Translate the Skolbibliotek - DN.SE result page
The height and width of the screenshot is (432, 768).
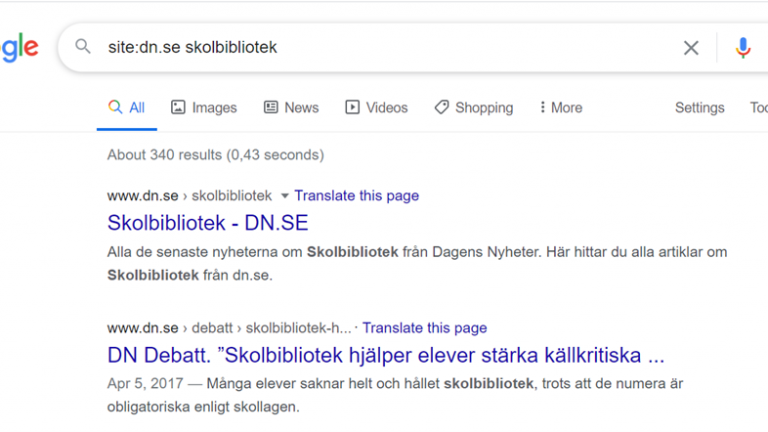[x=357, y=195]
